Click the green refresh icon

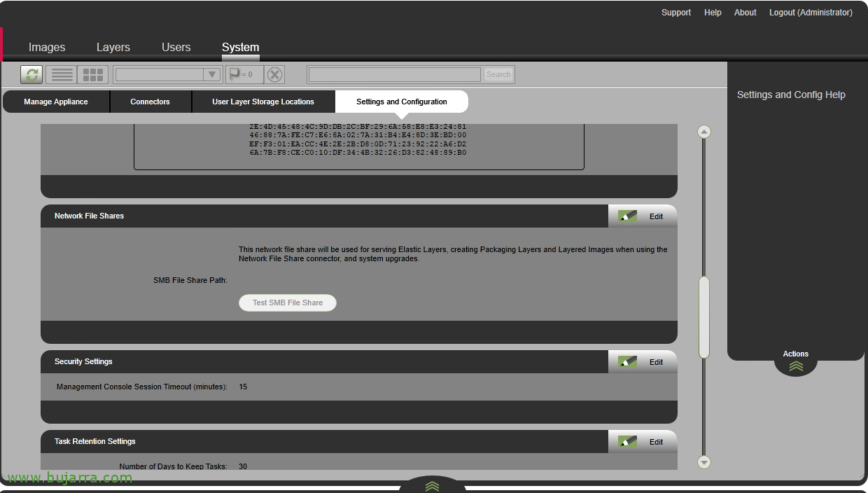pyautogui.click(x=31, y=74)
